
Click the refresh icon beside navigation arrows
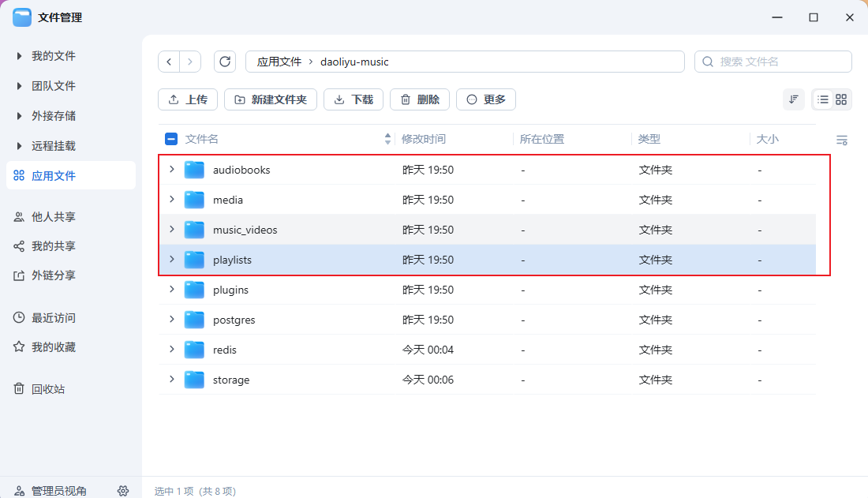pos(226,62)
